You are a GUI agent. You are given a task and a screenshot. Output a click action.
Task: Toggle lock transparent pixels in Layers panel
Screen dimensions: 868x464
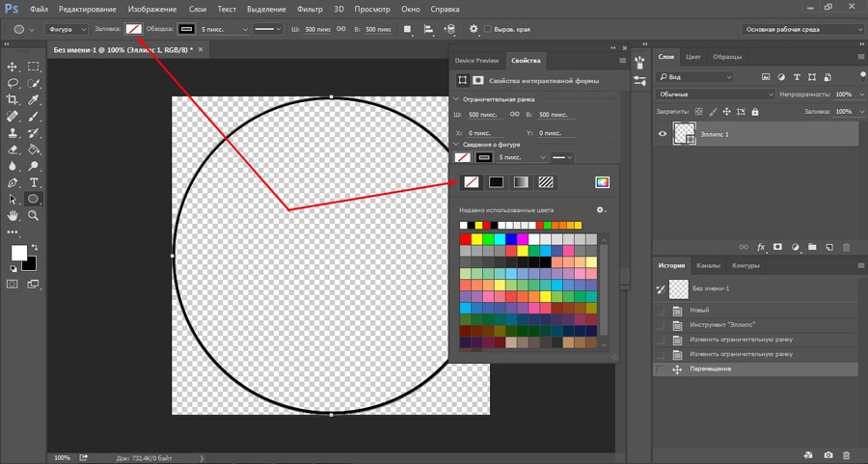(698, 111)
